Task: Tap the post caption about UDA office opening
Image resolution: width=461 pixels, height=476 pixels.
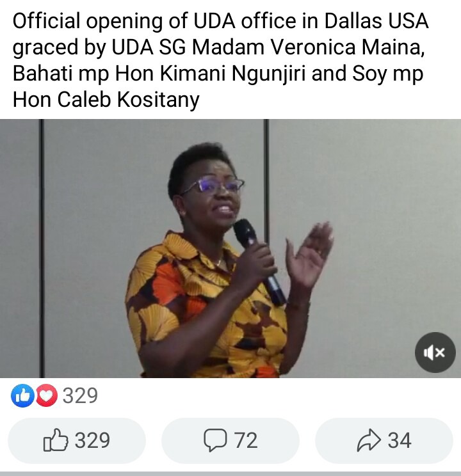Action: (x=221, y=60)
